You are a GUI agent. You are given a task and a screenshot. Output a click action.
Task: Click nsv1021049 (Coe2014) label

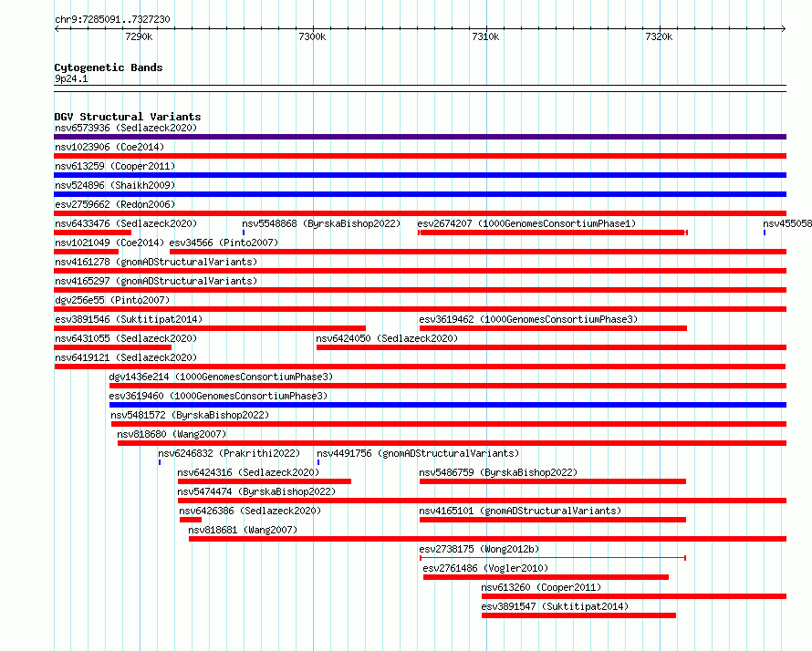(109, 243)
